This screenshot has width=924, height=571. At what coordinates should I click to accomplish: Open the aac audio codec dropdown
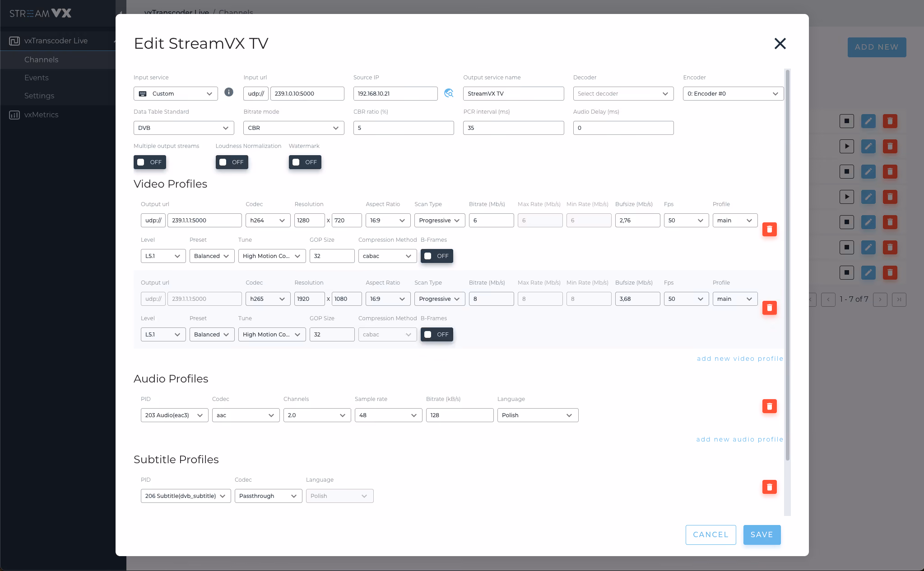point(246,415)
